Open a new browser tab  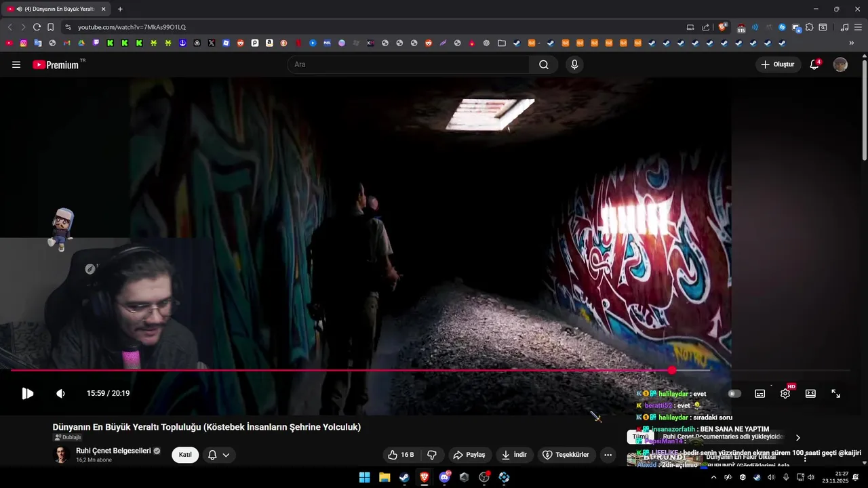(120, 9)
